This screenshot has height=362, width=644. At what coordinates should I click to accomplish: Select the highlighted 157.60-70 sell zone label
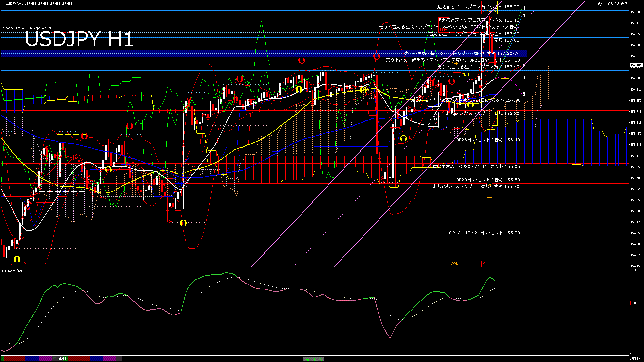(462, 54)
